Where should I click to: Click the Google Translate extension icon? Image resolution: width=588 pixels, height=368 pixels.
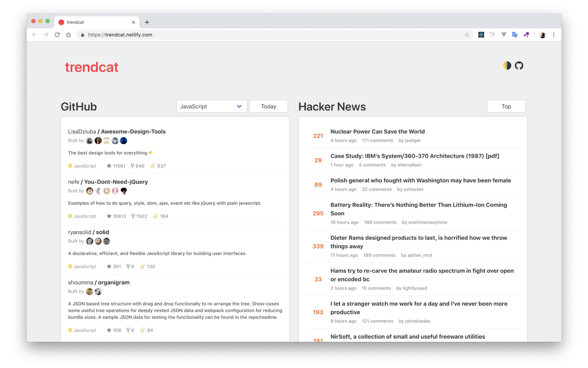(515, 34)
